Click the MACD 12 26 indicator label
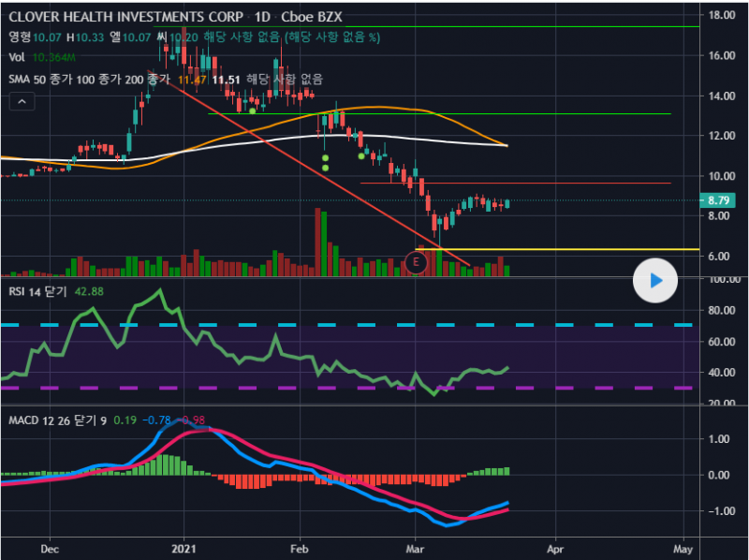The image size is (749, 560). 57,420
